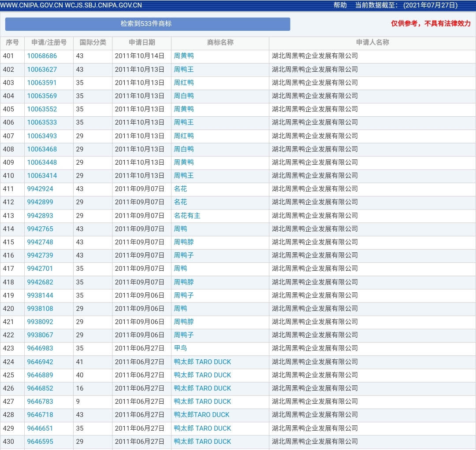The image size is (476, 450).
Task: Open registration number 9942739
Action: coord(40,255)
